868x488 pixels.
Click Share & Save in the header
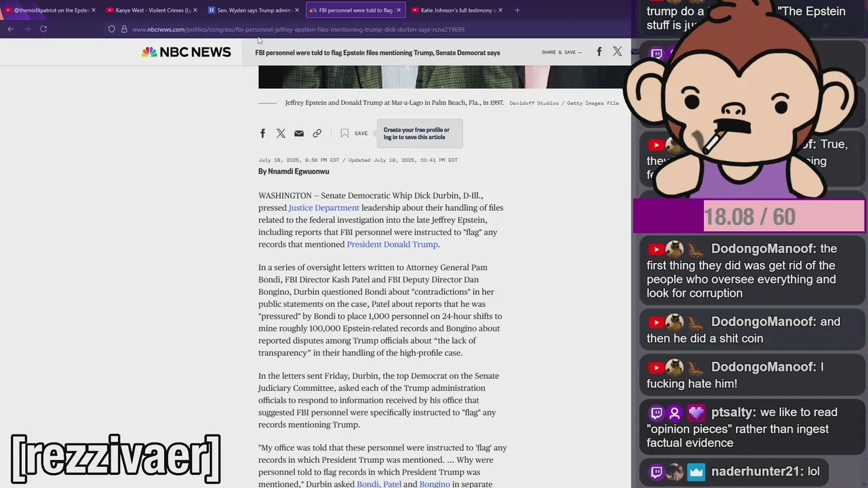pyautogui.click(x=561, y=52)
